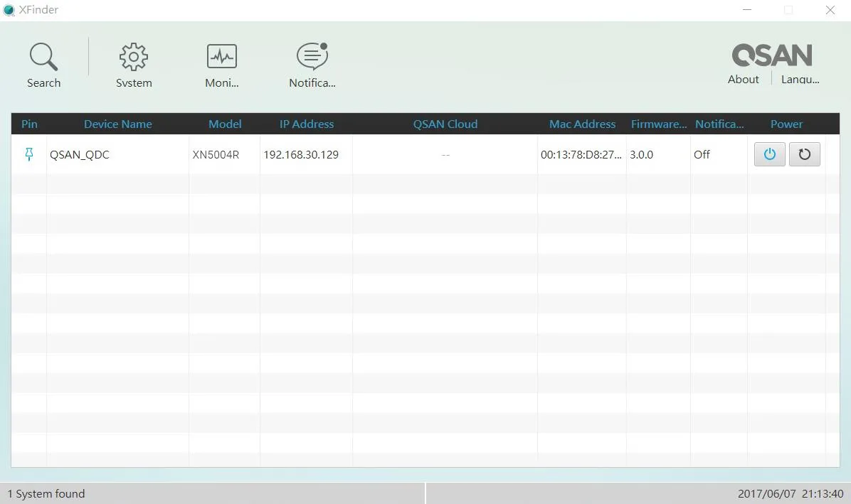Open the Language option

pyautogui.click(x=800, y=79)
